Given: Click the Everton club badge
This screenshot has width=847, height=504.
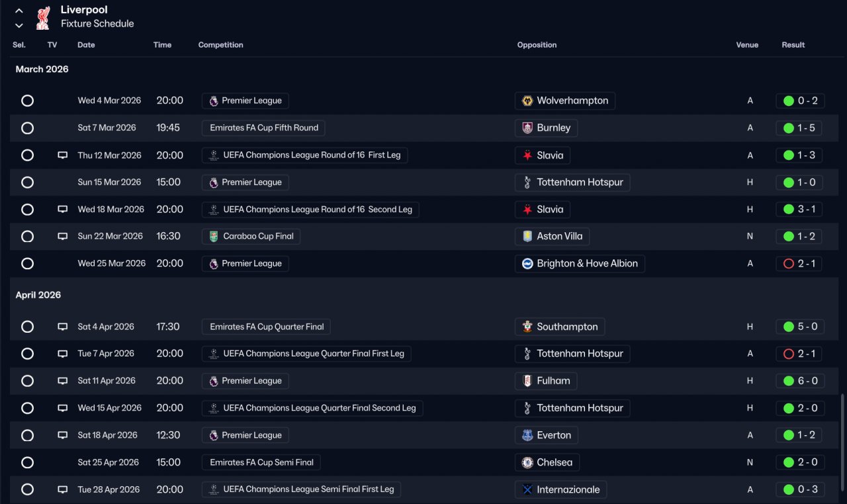Looking at the screenshot, I should tap(527, 436).
